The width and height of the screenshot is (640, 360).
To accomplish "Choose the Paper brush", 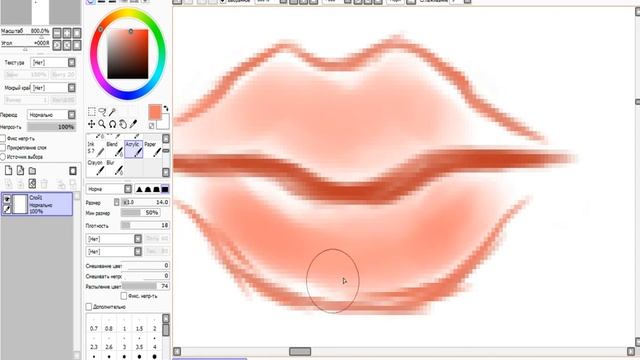I will tap(152, 149).
